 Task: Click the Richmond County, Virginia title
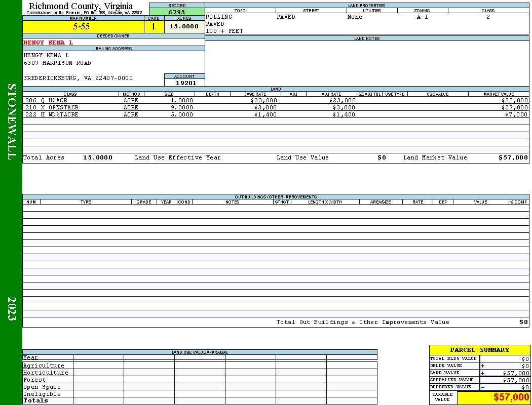point(81,6)
